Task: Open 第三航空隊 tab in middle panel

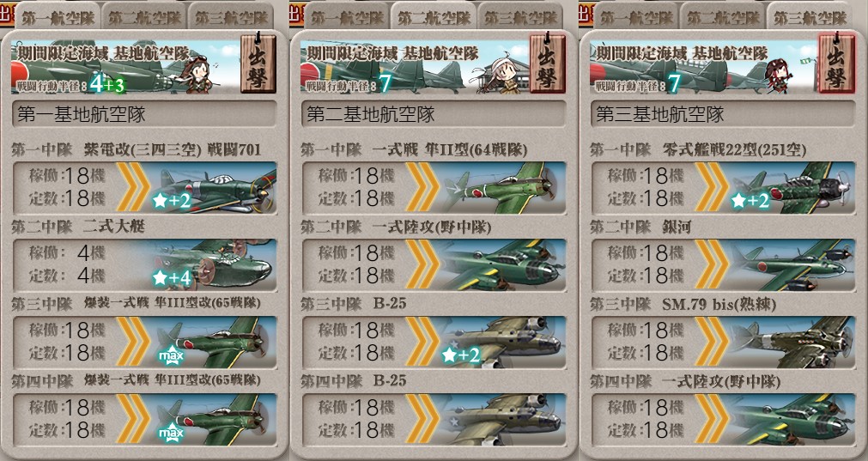Action: click(x=521, y=16)
